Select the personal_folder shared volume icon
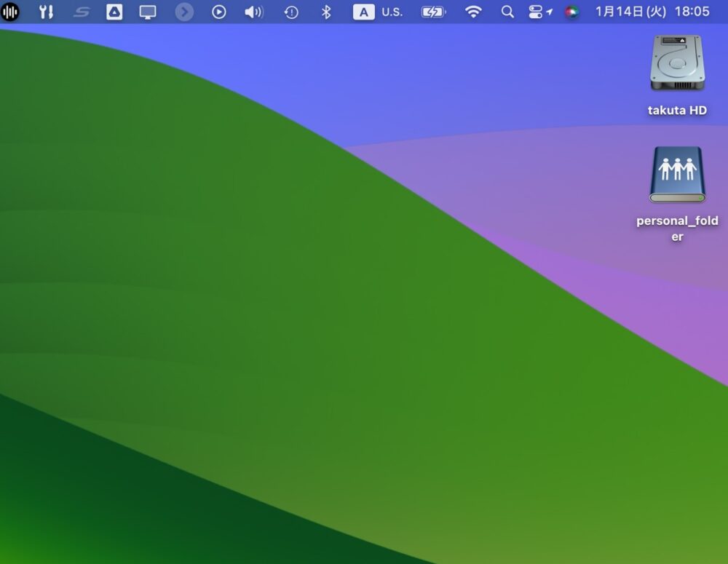The height and width of the screenshot is (564, 728). click(x=677, y=175)
